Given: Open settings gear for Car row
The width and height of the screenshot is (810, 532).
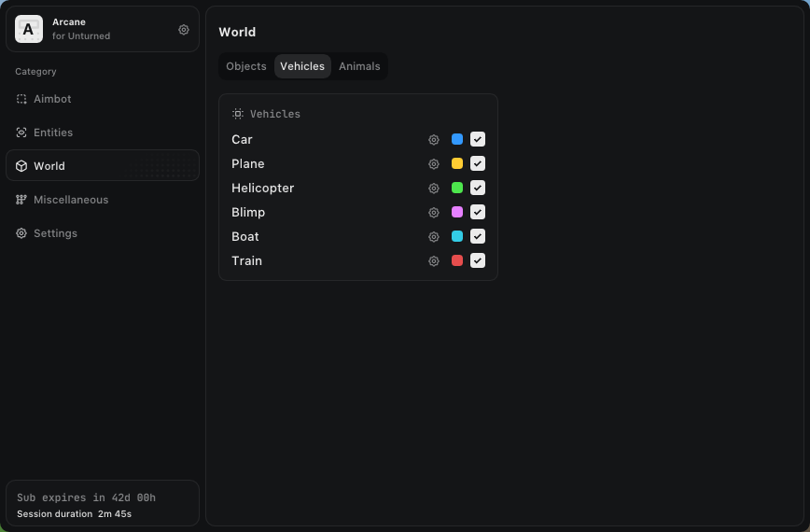Looking at the screenshot, I should point(434,140).
